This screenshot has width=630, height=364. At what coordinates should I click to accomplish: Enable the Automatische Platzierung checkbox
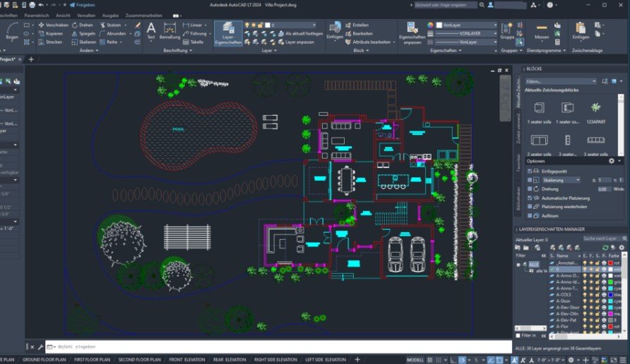(529, 198)
